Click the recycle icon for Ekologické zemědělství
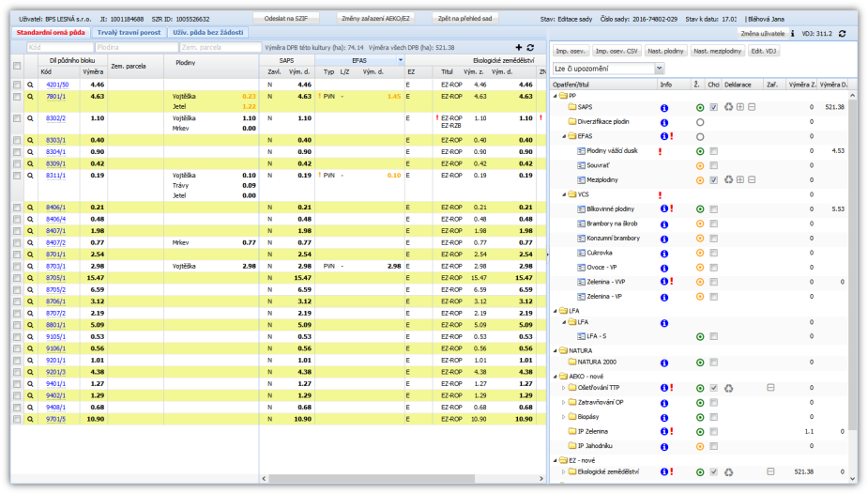This screenshot has height=494, width=868. 728,472
